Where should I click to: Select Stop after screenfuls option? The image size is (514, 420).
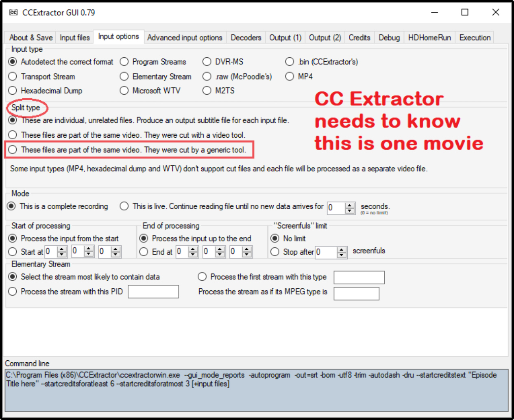coord(292,252)
